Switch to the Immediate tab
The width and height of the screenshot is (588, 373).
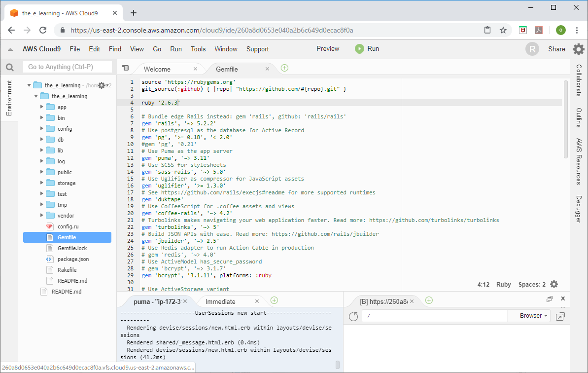[220, 301]
